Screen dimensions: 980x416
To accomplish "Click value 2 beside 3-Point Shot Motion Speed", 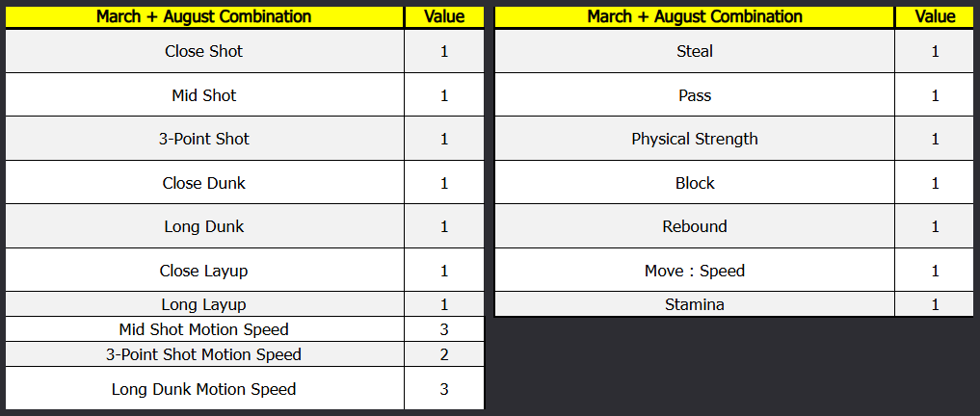I will pos(444,354).
